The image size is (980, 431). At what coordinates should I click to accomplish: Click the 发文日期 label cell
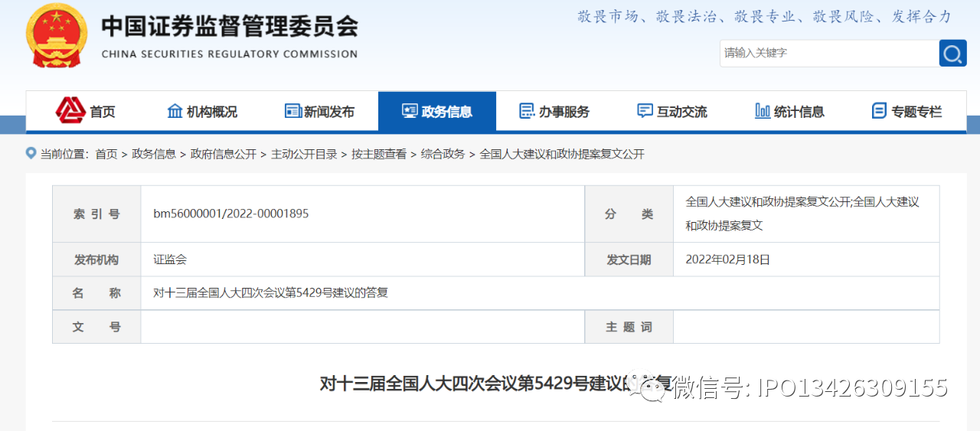coord(629,260)
